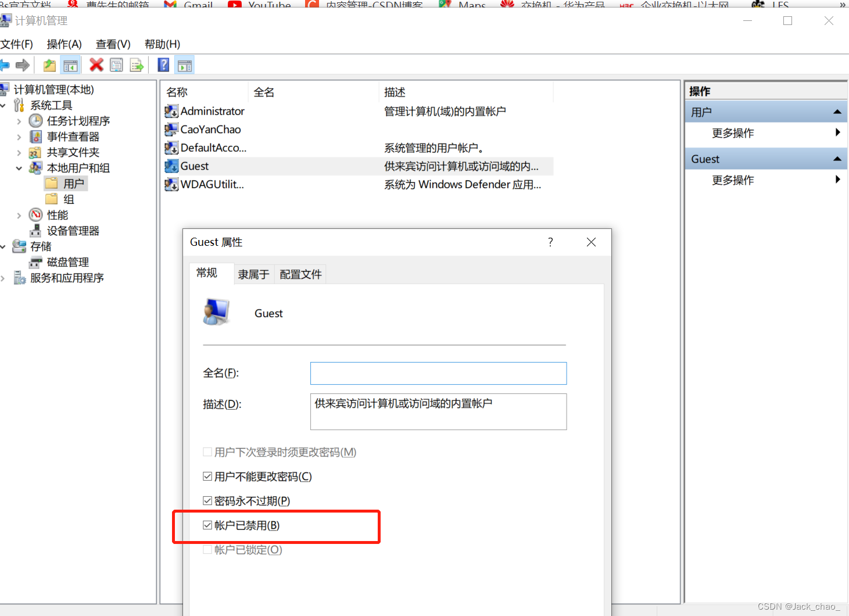Click the Event Viewer icon
The width and height of the screenshot is (849, 616).
[36, 137]
